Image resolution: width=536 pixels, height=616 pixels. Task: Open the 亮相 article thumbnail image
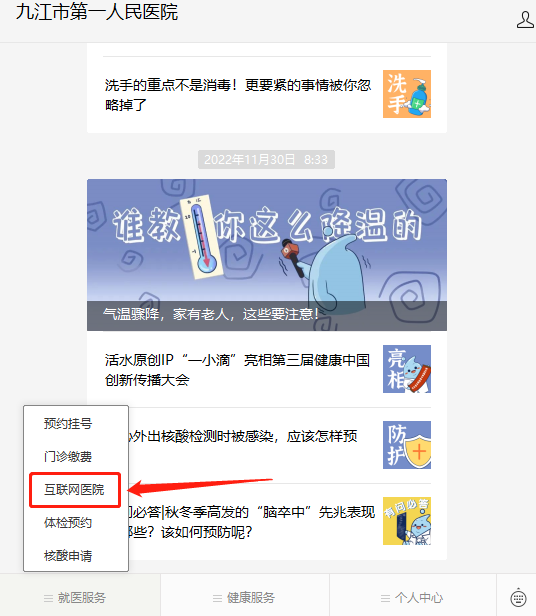click(x=407, y=369)
